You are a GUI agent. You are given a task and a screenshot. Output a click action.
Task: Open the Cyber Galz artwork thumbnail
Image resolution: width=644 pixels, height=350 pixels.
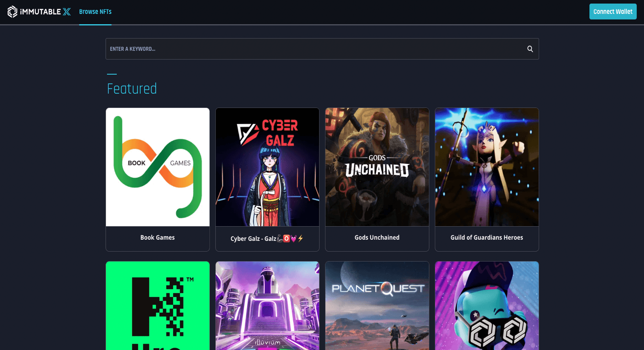pos(268,167)
